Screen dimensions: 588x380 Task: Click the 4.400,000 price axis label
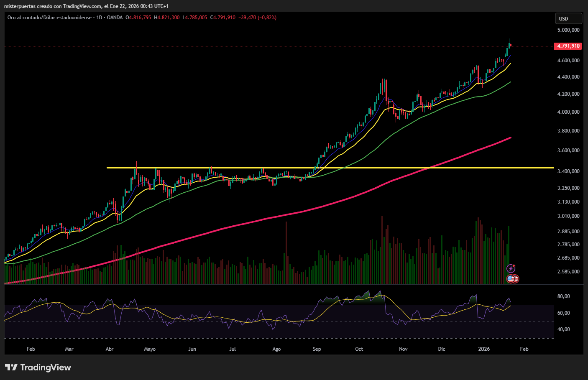[x=568, y=77]
